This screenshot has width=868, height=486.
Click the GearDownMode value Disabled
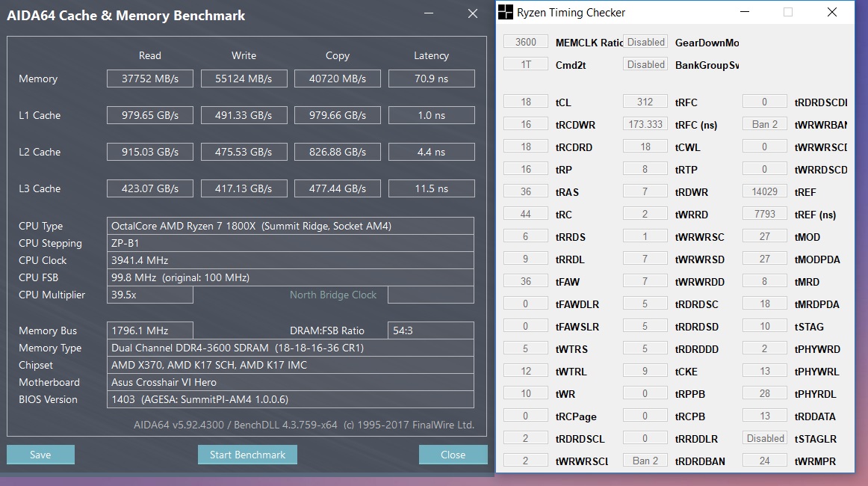pyautogui.click(x=645, y=42)
